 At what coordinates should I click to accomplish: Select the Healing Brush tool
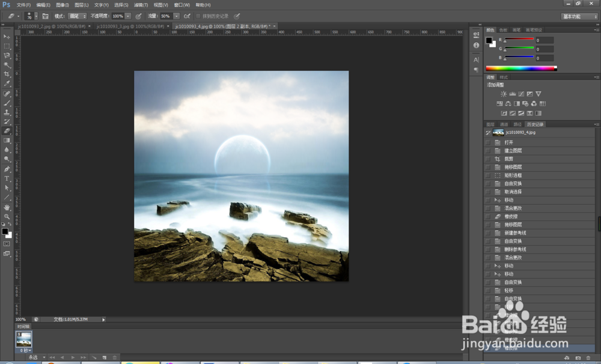pyautogui.click(x=7, y=94)
